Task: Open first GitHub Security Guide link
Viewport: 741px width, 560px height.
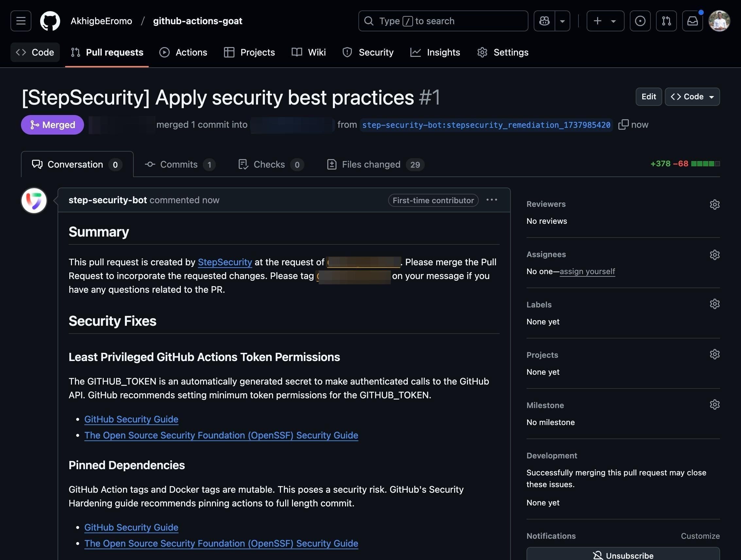Action: (x=131, y=419)
